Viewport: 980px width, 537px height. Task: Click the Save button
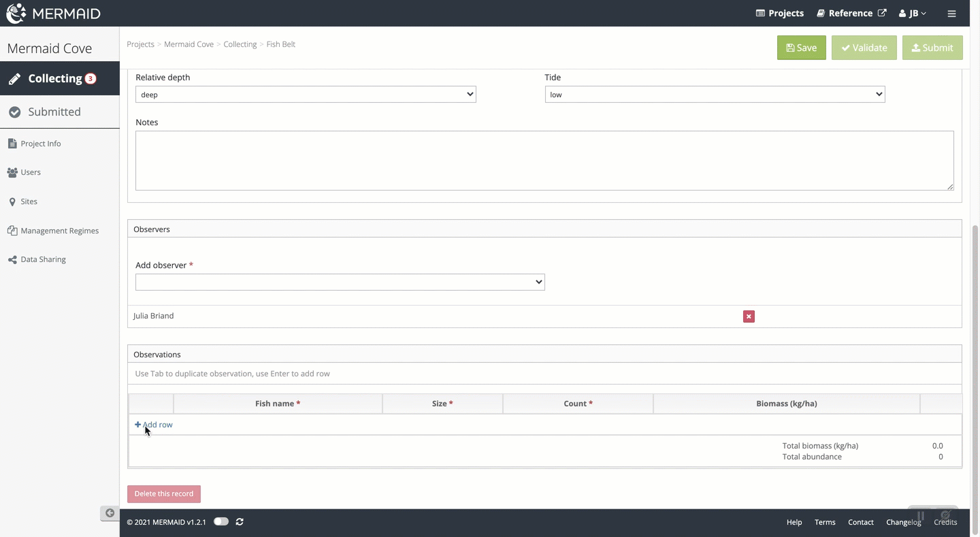801,48
